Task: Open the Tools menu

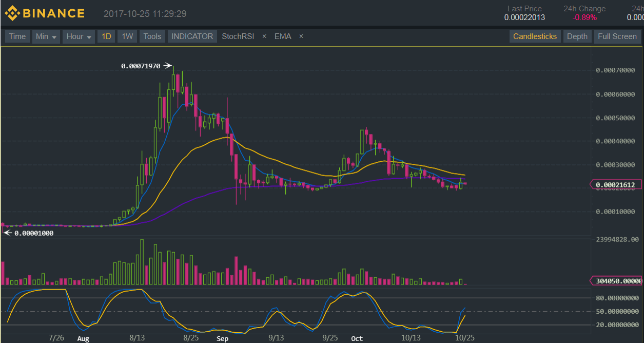Action: tap(152, 36)
